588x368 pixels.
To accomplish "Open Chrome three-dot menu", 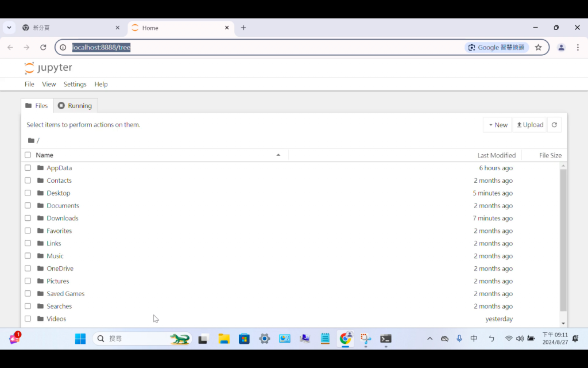I will [x=578, y=47].
